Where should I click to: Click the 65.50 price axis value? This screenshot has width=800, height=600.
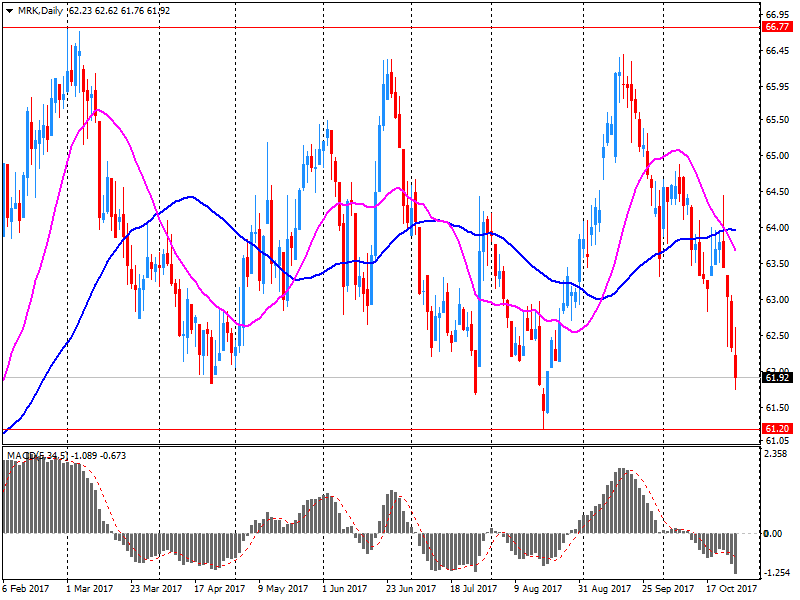point(777,119)
